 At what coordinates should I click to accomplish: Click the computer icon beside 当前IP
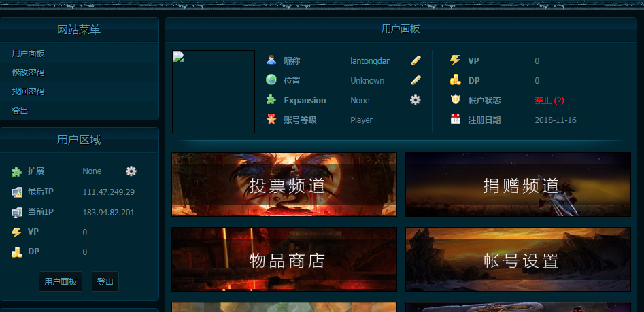pyautogui.click(x=17, y=212)
